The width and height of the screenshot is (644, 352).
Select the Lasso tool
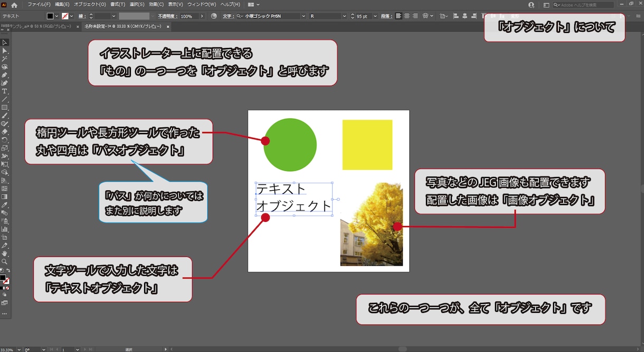(x=5, y=67)
